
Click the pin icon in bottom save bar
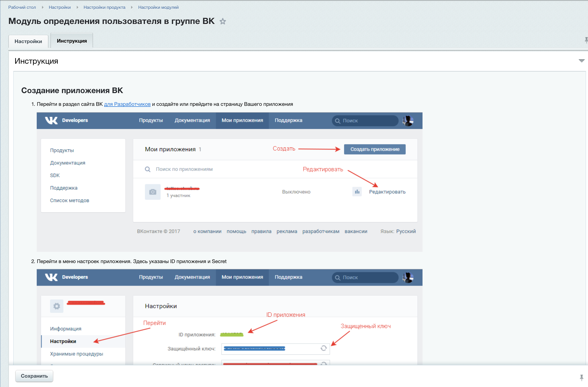tap(582, 377)
